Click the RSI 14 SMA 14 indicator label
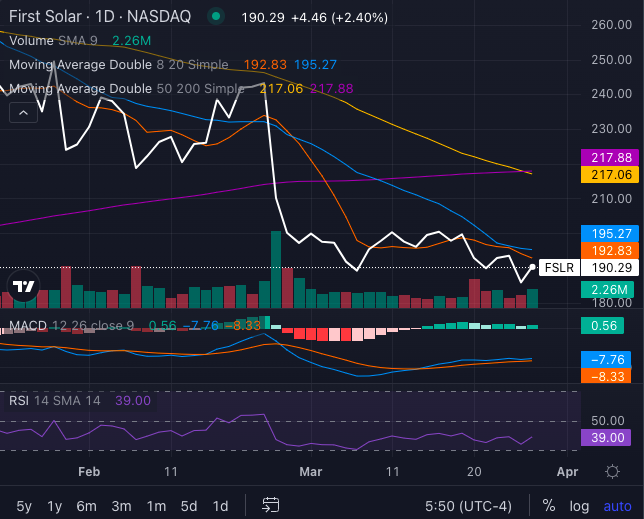644x519 pixels. [x=55, y=400]
